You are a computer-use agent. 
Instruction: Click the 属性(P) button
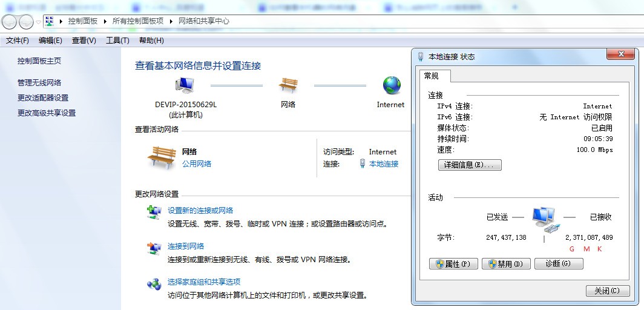pyautogui.click(x=453, y=264)
